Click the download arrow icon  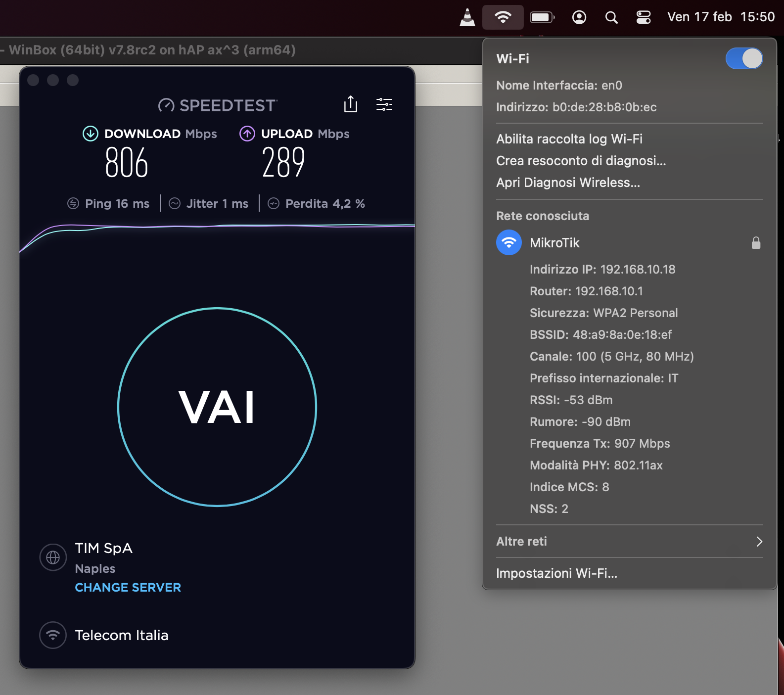pyautogui.click(x=90, y=134)
